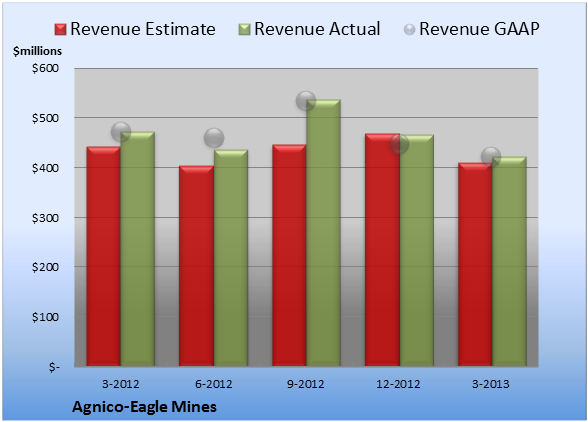This screenshot has height=422, width=588.
Task: Select the green actual bar for 12-2012
Action: 417,250
